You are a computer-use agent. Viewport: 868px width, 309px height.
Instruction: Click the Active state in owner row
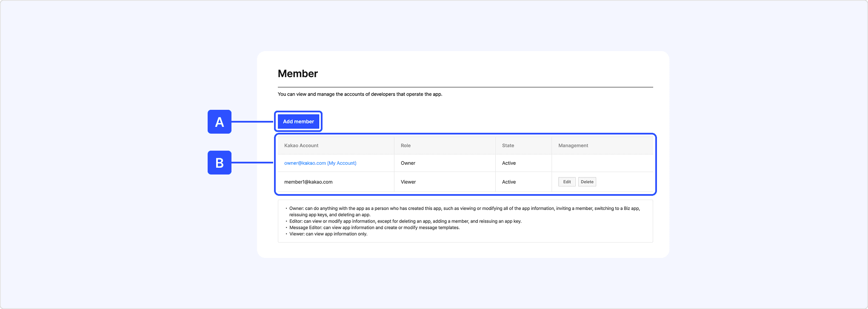[x=508, y=163]
